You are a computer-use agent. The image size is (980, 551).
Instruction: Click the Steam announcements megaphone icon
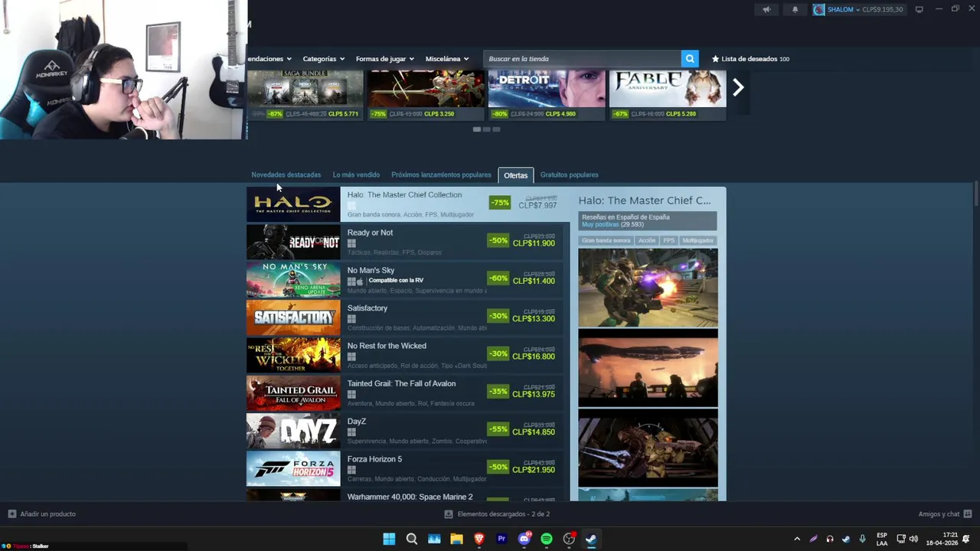pos(766,9)
